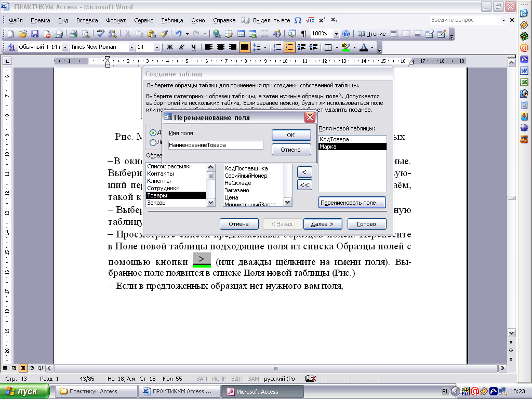Click the русский language indicator in the status bar
The width and height of the screenshot is (532, 399).
pos(279,379)
